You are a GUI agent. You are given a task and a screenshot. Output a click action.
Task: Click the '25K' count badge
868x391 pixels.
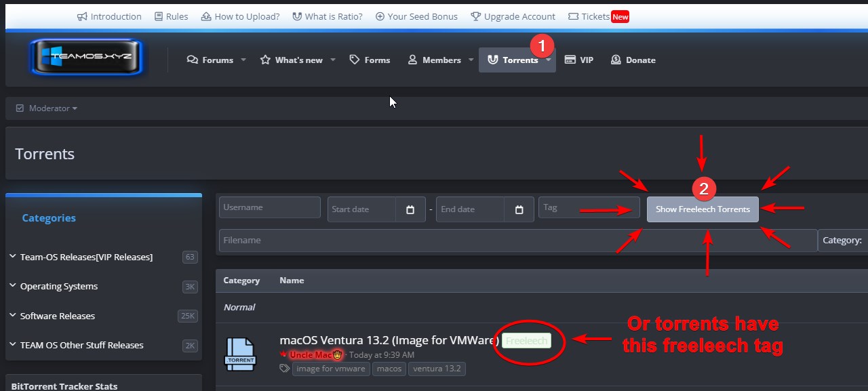pyautogui.click(x=188, y=316)
